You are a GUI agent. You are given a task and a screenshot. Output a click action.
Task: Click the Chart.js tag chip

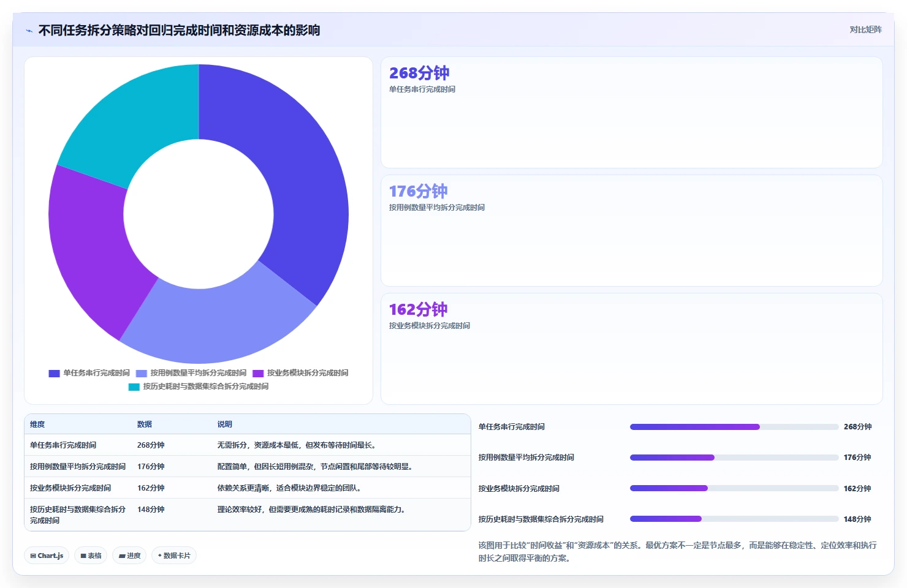[x=47, y=556]
